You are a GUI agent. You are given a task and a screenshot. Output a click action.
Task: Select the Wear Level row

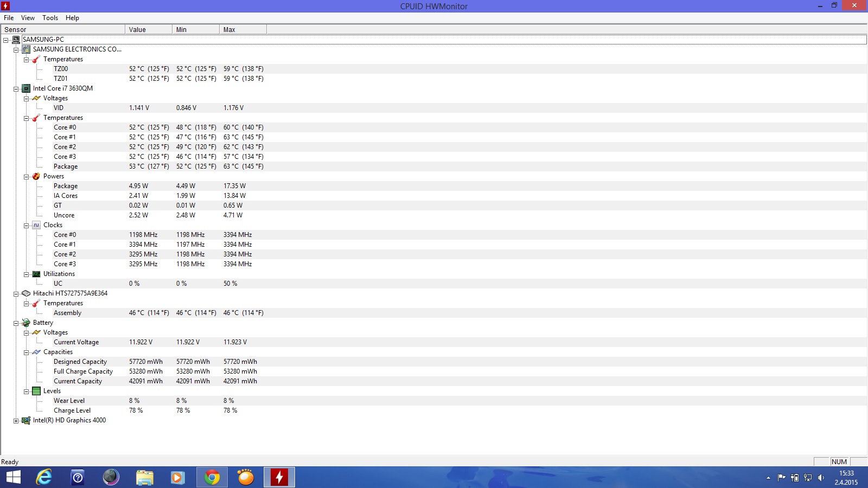433,401
